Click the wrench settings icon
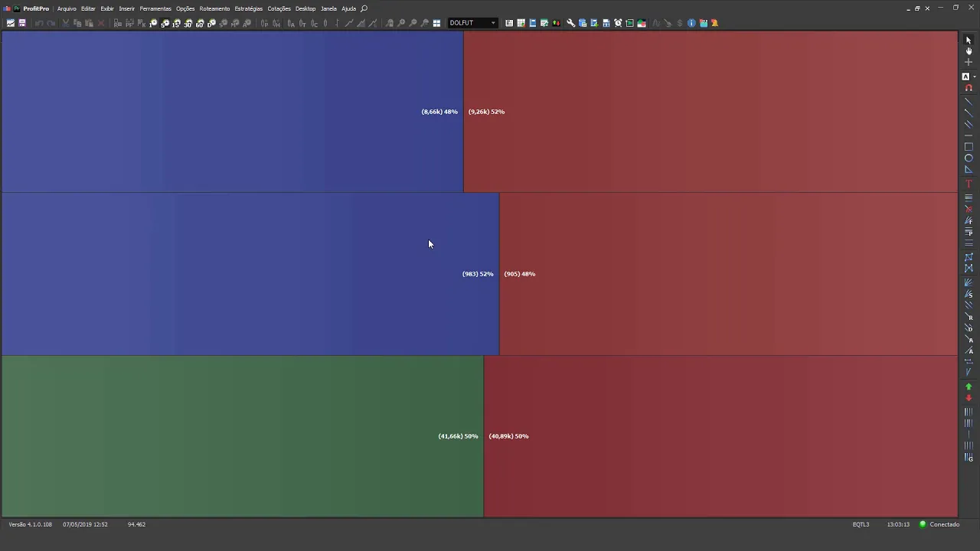Screen dimensions: 980x551 click(570, 23)
